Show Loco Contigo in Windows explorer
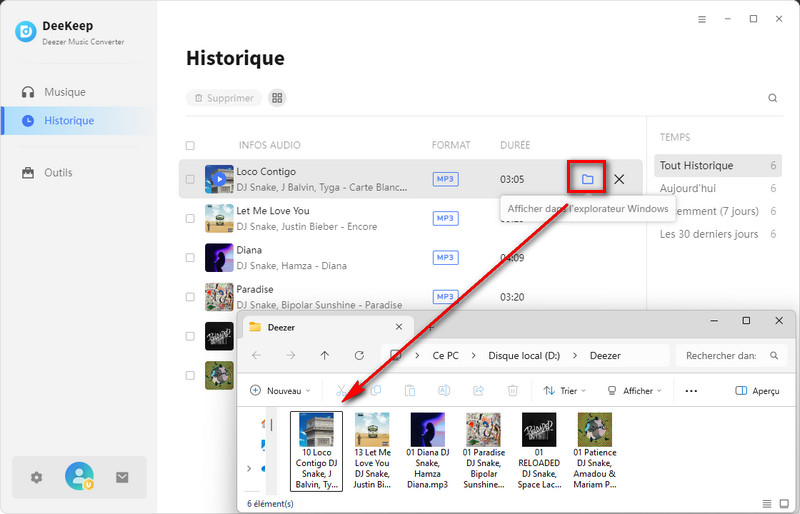This screenshot has width=800, height=514. point(588,179)
